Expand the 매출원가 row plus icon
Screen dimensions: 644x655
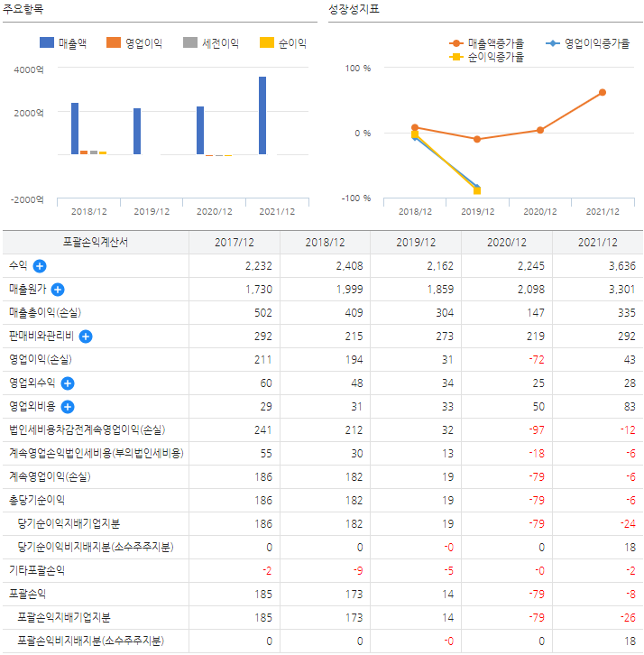[x=58, y=290]
